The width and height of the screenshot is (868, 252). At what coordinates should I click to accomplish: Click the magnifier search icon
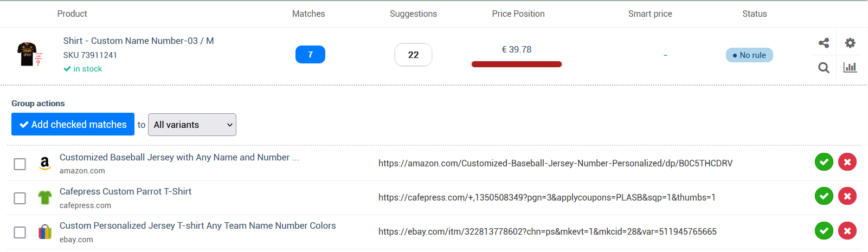click(x=824, y=68)
